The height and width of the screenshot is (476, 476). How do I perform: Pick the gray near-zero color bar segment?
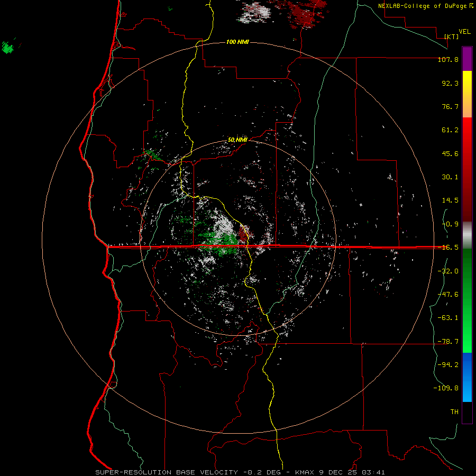[467, 234]
